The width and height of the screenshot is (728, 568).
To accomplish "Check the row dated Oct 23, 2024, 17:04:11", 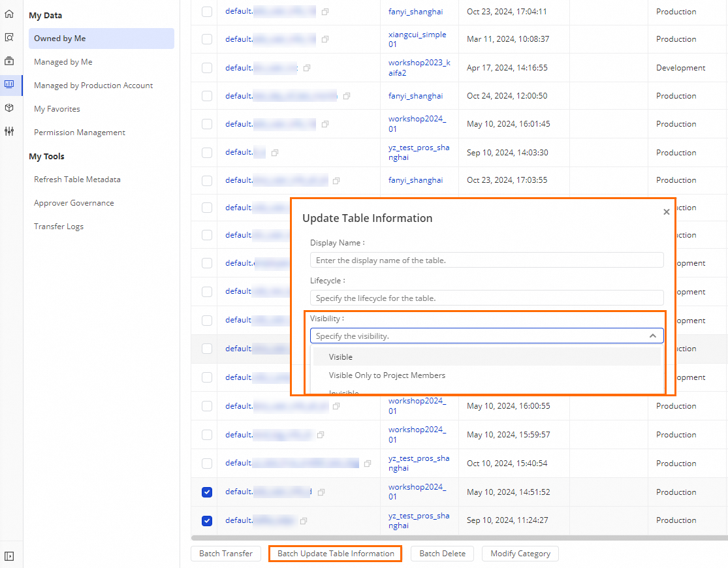I will click(x=207, y=12).
